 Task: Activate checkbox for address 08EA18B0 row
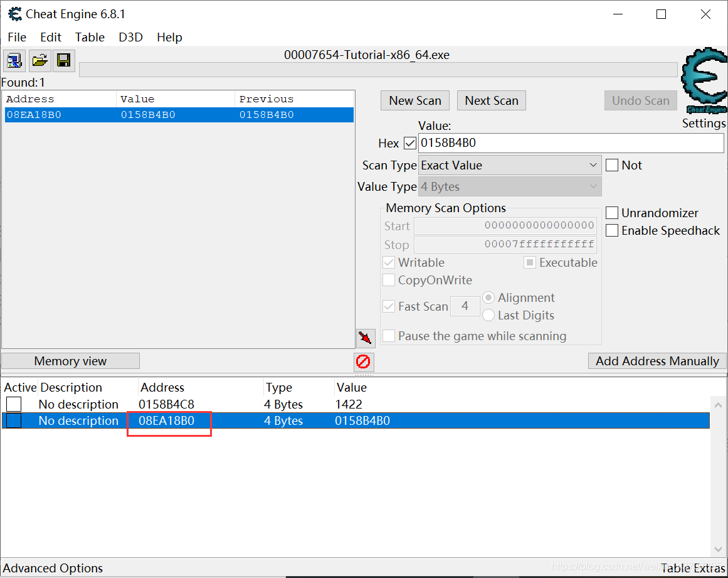(x=14, y=420)
